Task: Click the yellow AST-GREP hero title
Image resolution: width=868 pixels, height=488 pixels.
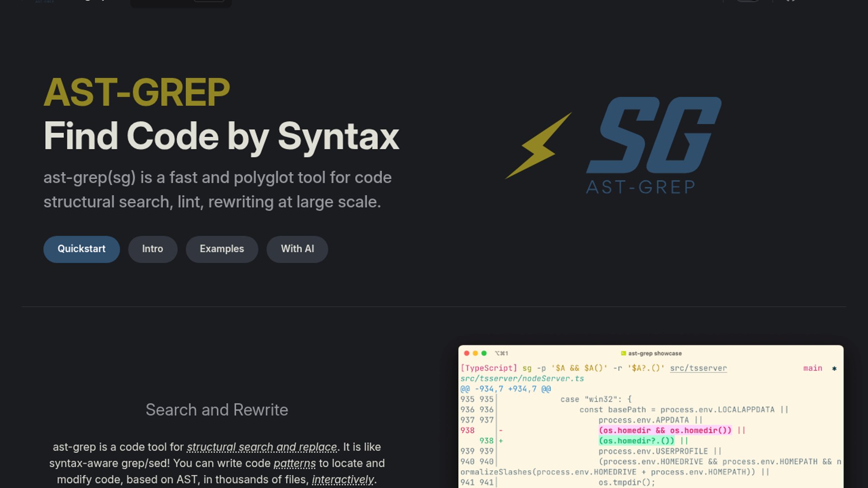Action: pos(137,92)
